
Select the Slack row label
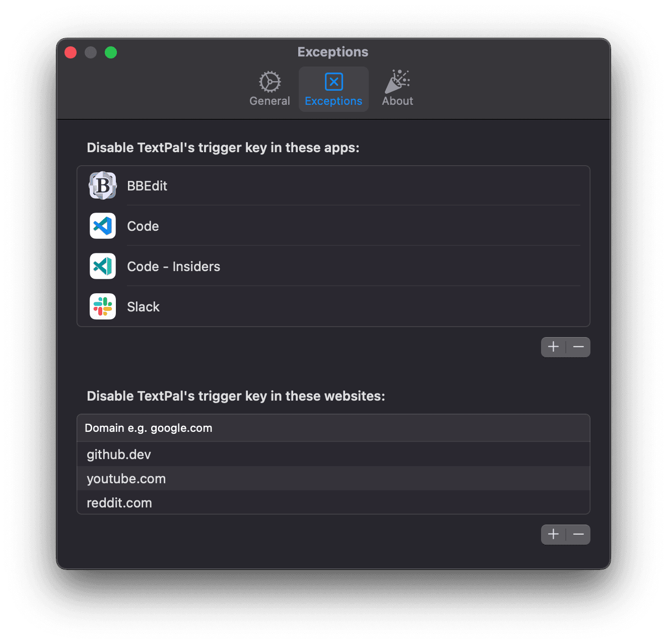point(143,307)
